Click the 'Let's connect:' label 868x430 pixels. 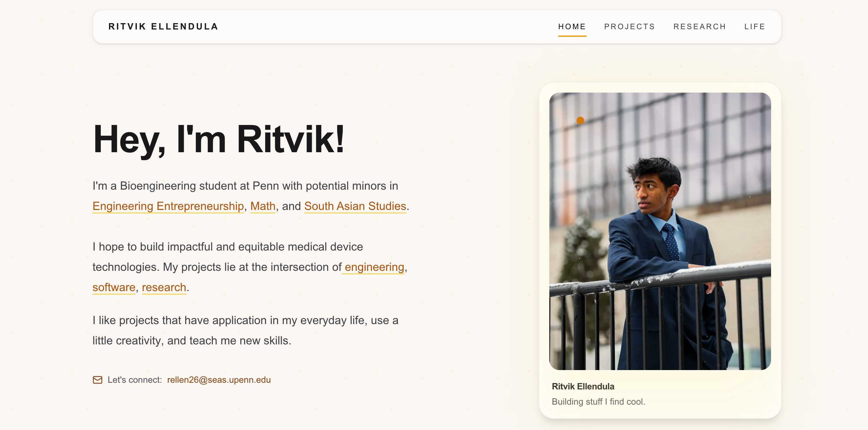(x=135, y=380)
